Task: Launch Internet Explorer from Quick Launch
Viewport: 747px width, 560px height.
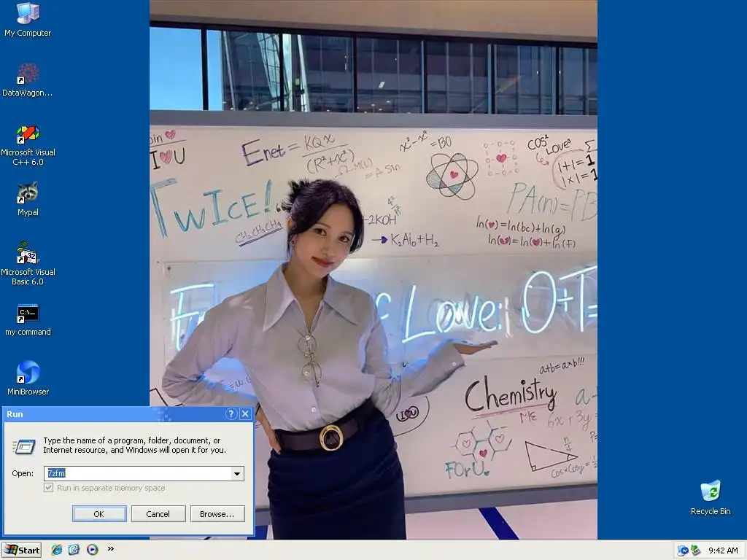Action: 57,550
